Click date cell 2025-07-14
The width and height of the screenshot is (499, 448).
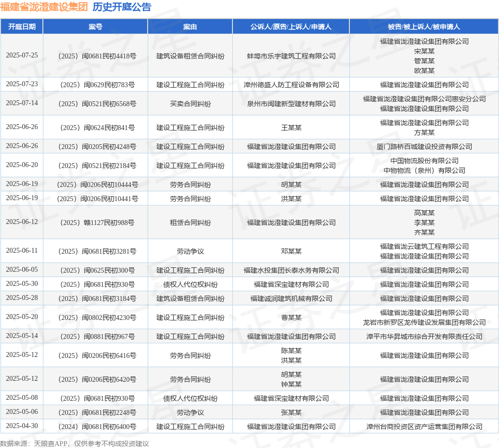(x=21, y=103)
